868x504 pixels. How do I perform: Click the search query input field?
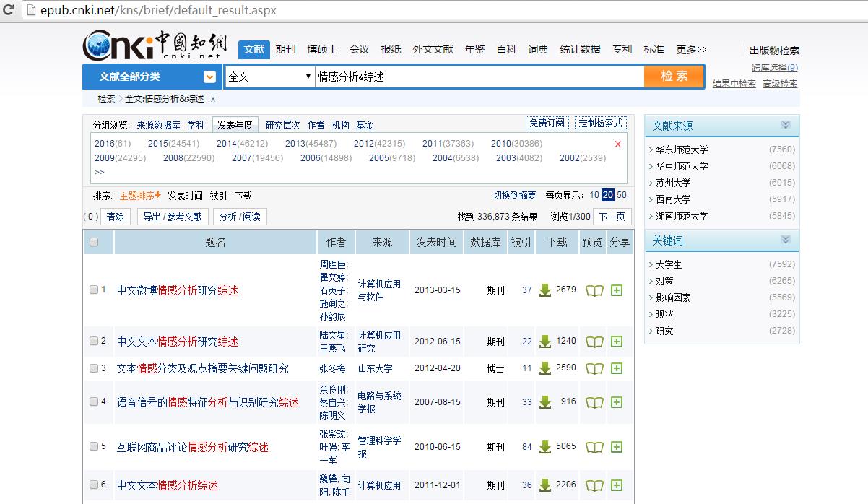(x=479, y=77)
